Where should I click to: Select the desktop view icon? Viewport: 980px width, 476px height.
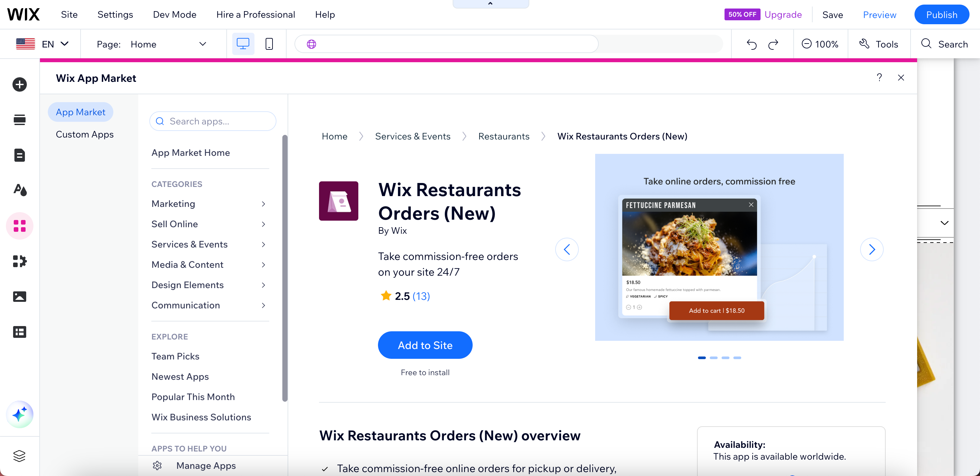point(243,44)
